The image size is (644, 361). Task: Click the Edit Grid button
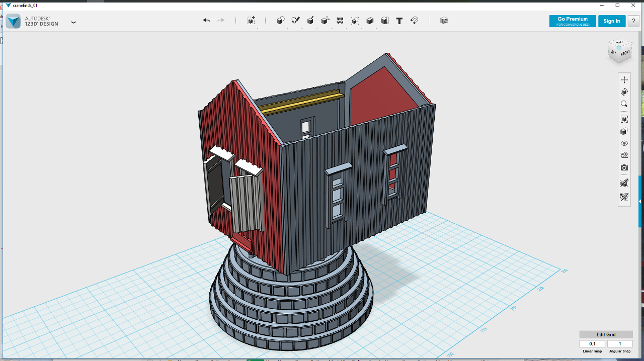click(x=606, y=334)
